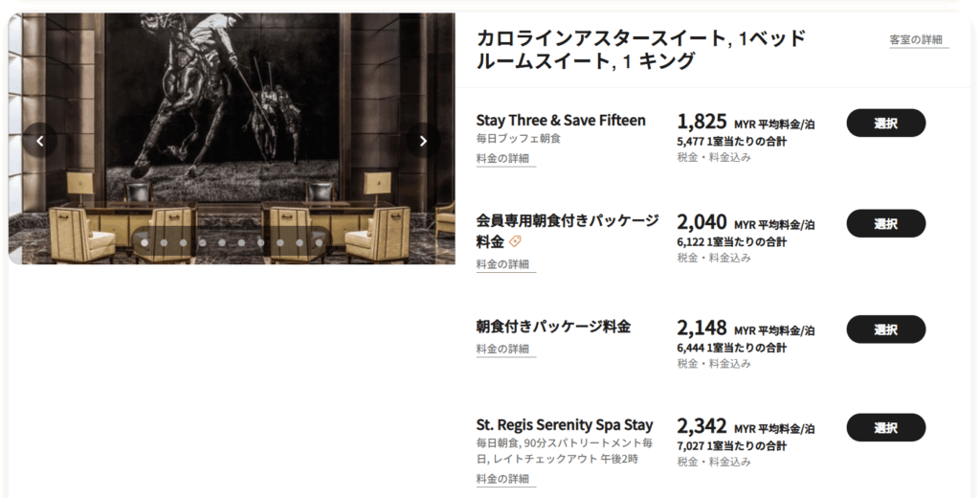
Task: Select the St. Regis Serenity Spa Stay rate
Action: coord(885,427)
